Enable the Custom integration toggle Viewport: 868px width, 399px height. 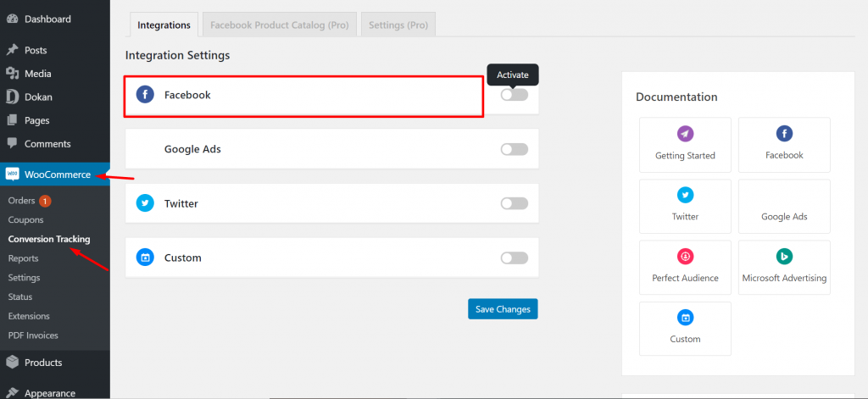(514, 258)
